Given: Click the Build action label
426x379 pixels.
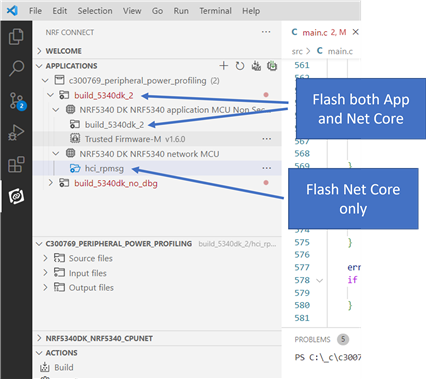Looking at the screenshot, I should (64, 367).
